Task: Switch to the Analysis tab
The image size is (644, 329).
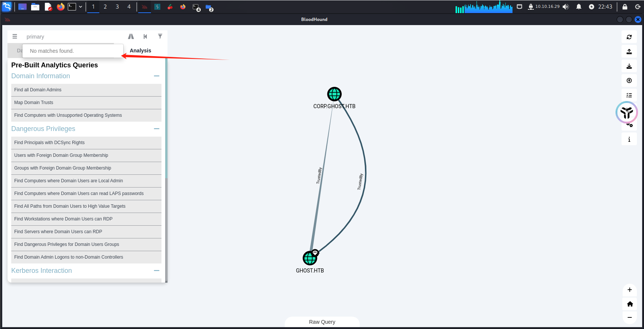Action: (140, 51)
